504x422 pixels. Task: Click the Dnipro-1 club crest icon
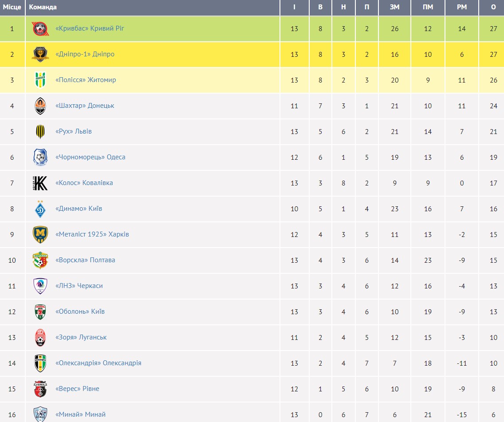pyautogui.click(x=40, y=55)
